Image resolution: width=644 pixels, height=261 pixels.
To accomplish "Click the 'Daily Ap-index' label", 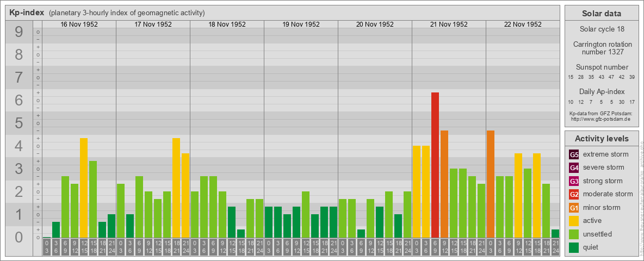I will 602,91.
